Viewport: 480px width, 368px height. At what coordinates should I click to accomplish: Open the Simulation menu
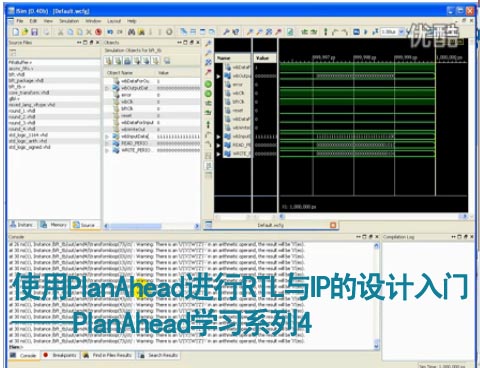69,21
